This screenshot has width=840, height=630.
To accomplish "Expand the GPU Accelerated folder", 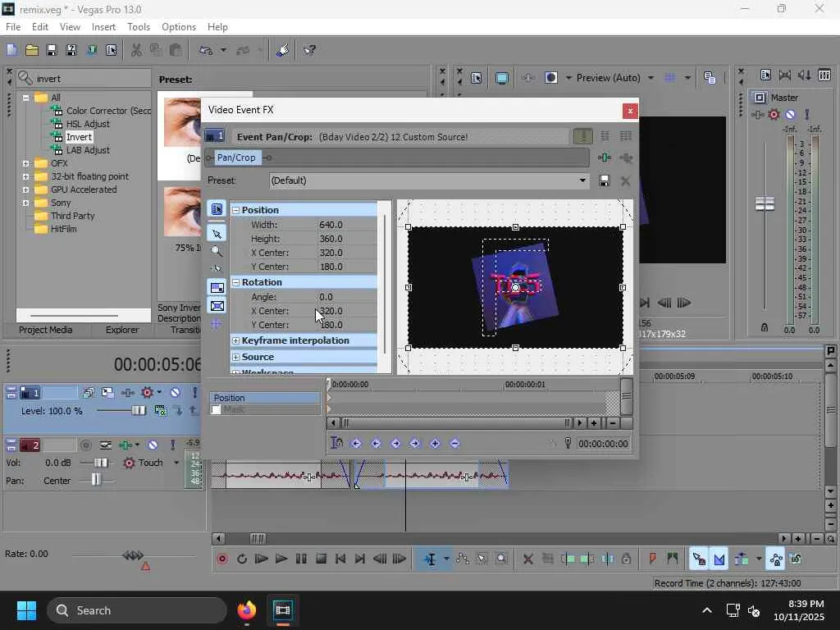I will point(25,189).
